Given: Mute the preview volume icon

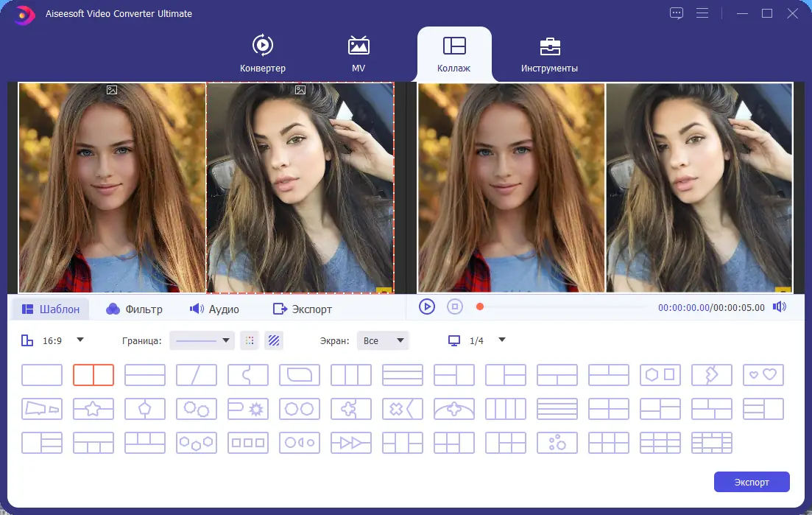Looking at the screenshot, I should 780,306.
